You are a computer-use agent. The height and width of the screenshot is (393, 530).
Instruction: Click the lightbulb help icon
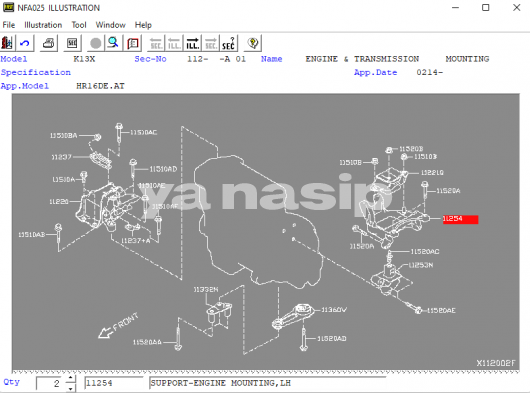tap(252, 43)
